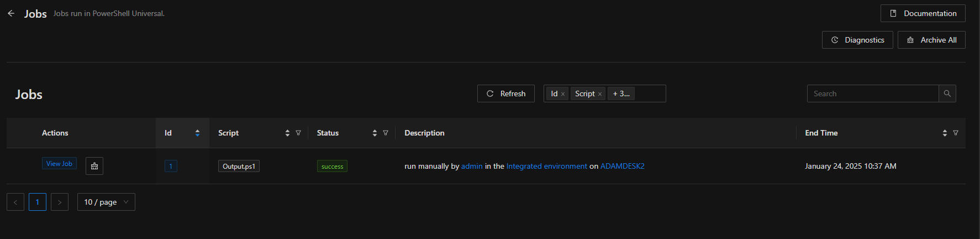
Task: Open the End Time filter icon
Action: coord(956,133)
